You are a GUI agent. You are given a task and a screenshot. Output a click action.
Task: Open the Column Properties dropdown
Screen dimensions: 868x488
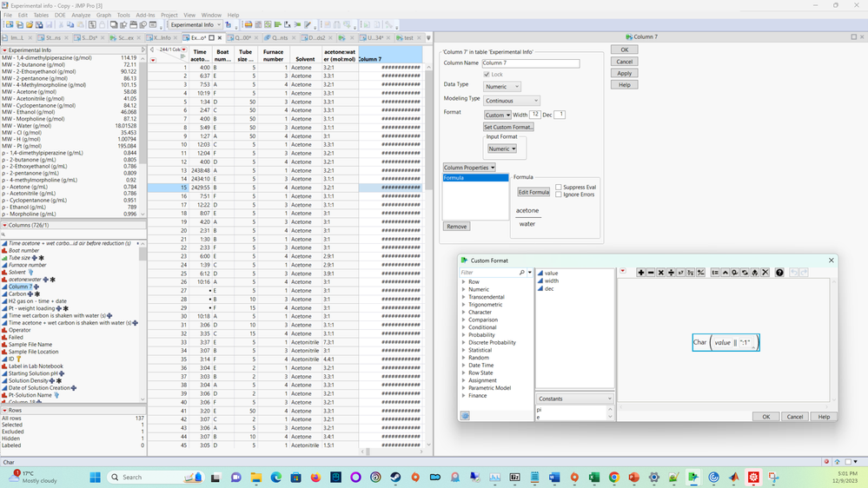pos(469,168)
